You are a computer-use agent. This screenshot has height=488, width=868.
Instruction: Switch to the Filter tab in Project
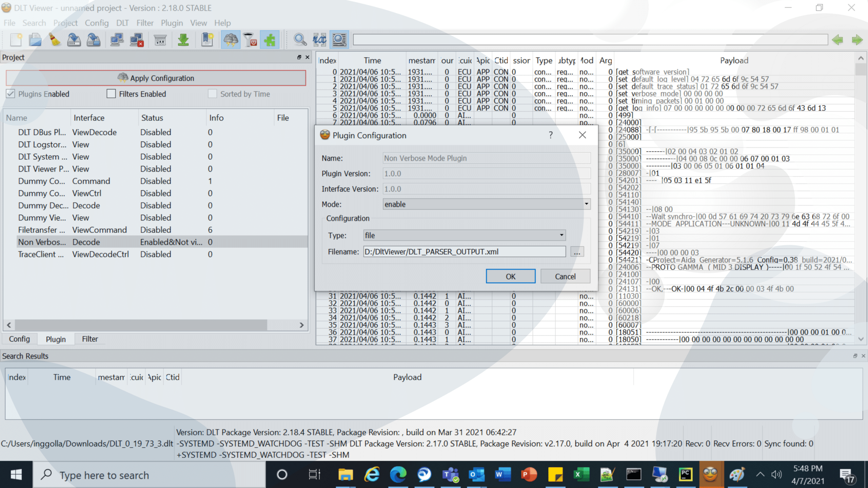(90, 339)
